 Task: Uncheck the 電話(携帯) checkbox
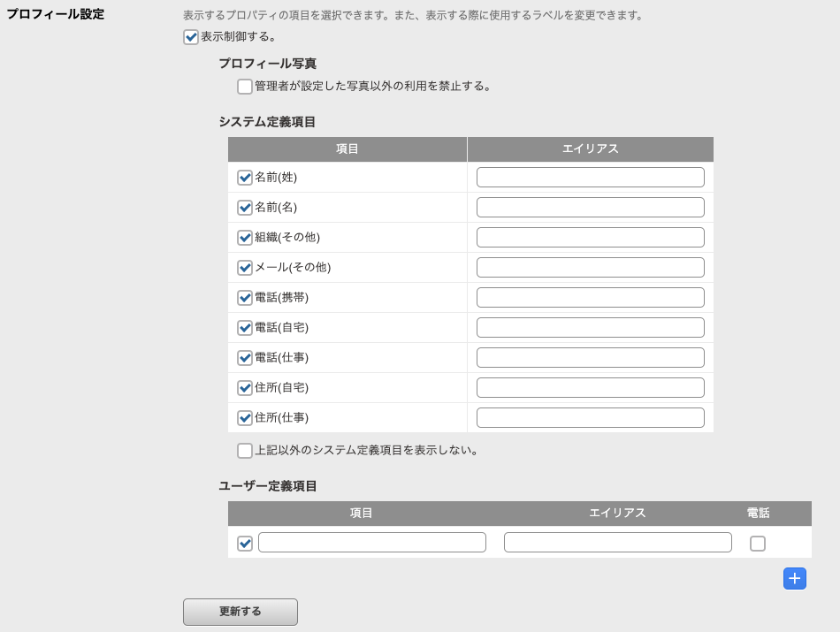pyautogui.click(x=245, y=297)
